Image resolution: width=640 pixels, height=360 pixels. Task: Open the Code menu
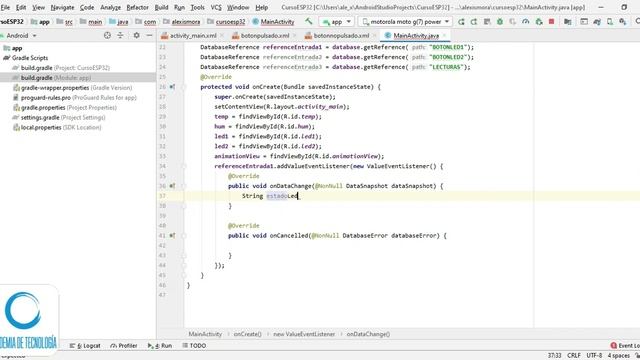coord(87,7)
